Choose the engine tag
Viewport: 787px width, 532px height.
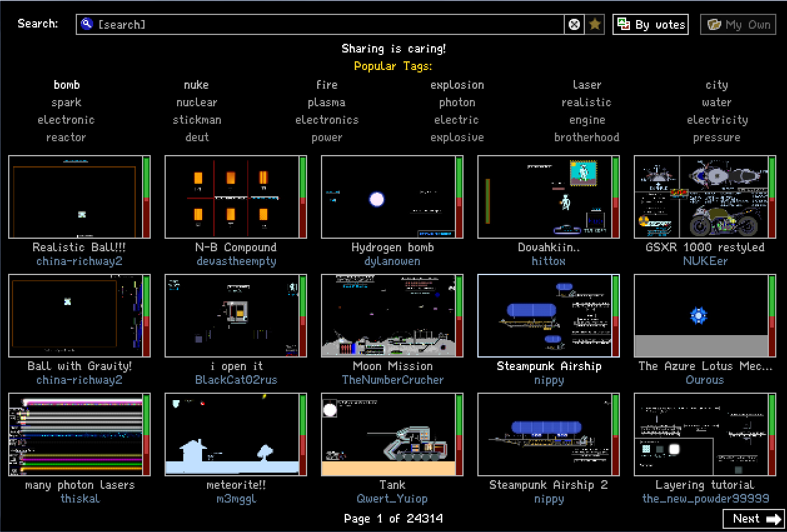pos(587,120)
